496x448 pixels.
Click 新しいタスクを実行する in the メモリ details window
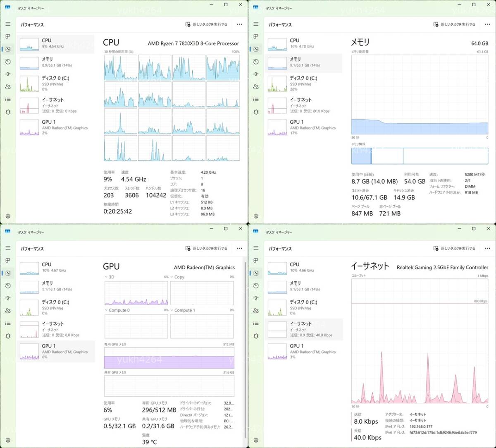454,24
